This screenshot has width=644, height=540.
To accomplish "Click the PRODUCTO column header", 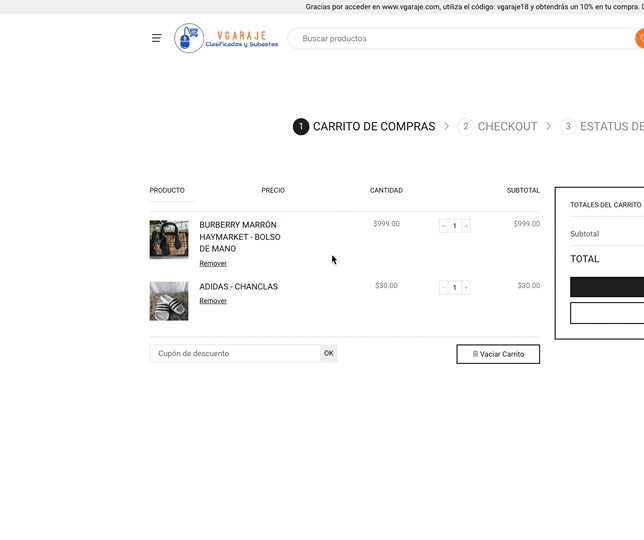I will tap(167, 191).
